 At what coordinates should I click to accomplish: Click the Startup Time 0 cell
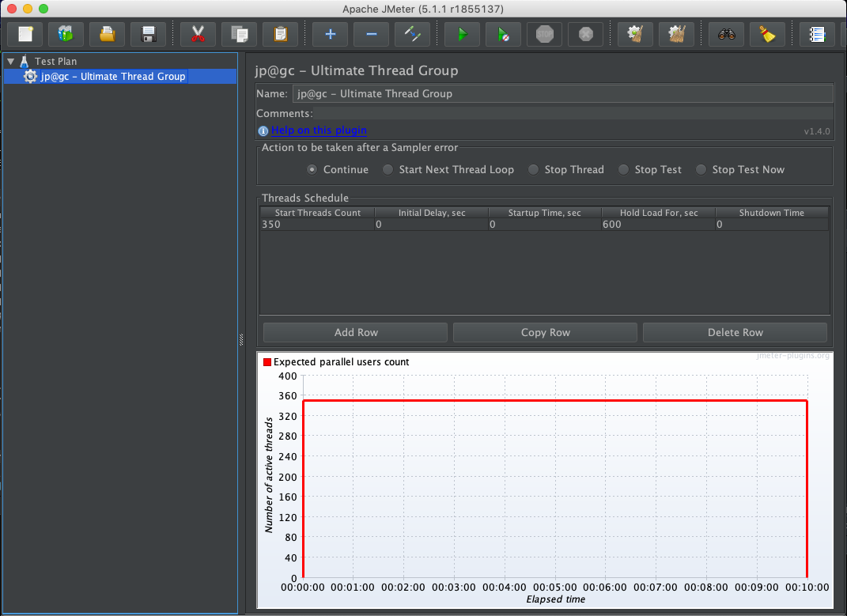pyautogui.click(x=544, y=225)
